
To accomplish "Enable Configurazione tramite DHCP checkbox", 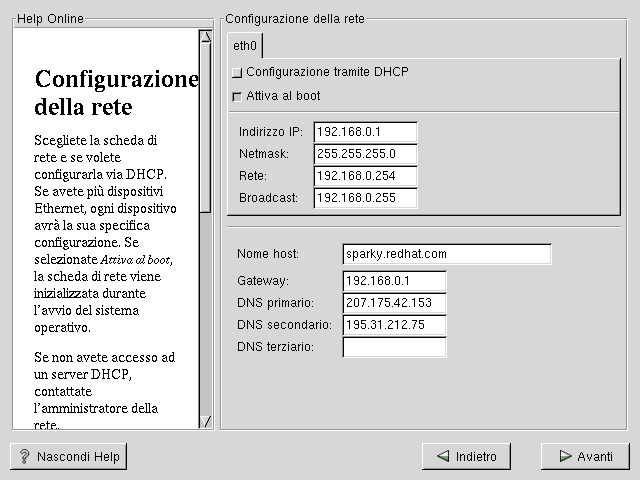I will [x=237, y=73].
